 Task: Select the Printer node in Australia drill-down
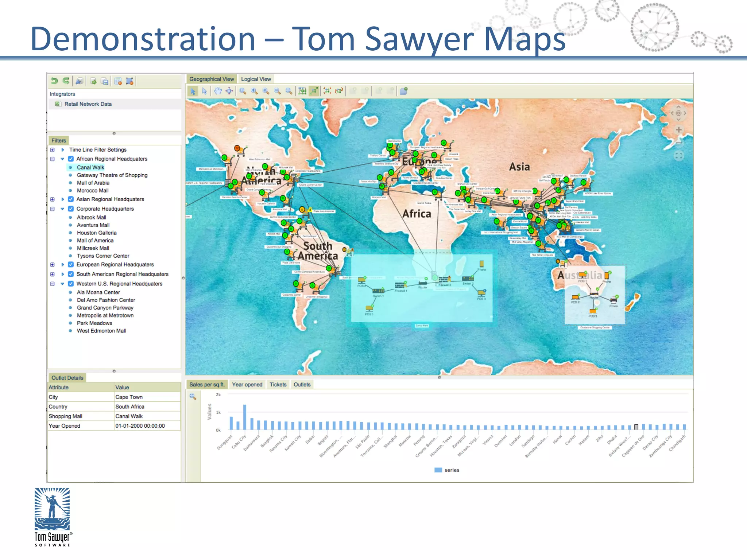[614, 301]
